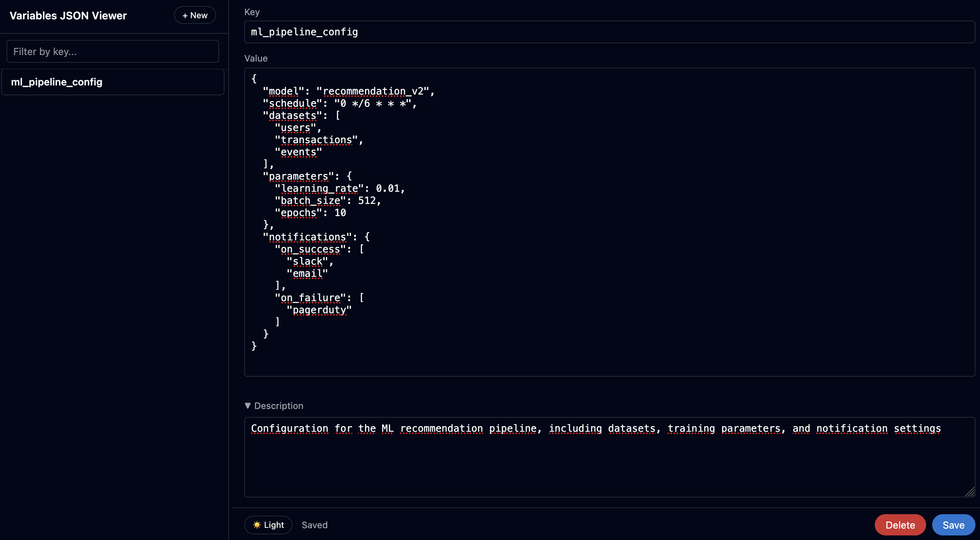Select the ml_pipeline_config list entry
This screenshot has width=980, height=540.
pyautogui.click(x=112, y=82)
